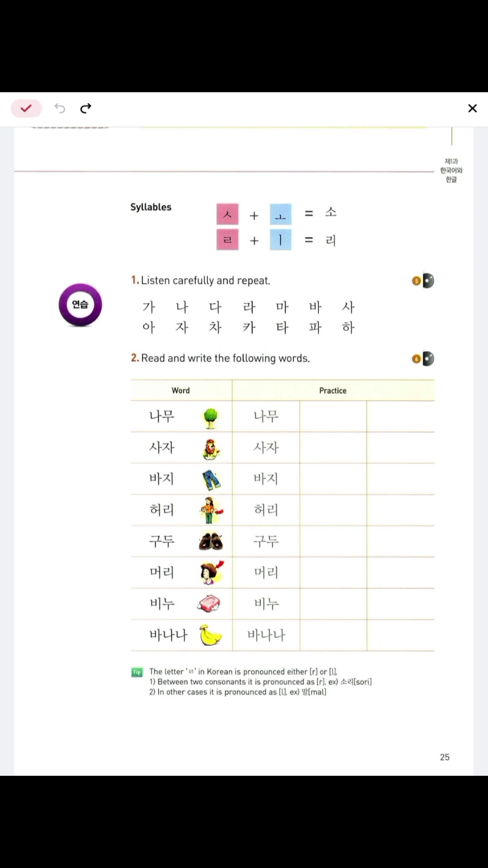Tap the pink ㅅ consonant tile
The width and height of the screenshot is (488, 868).
[x=227, y=214]
